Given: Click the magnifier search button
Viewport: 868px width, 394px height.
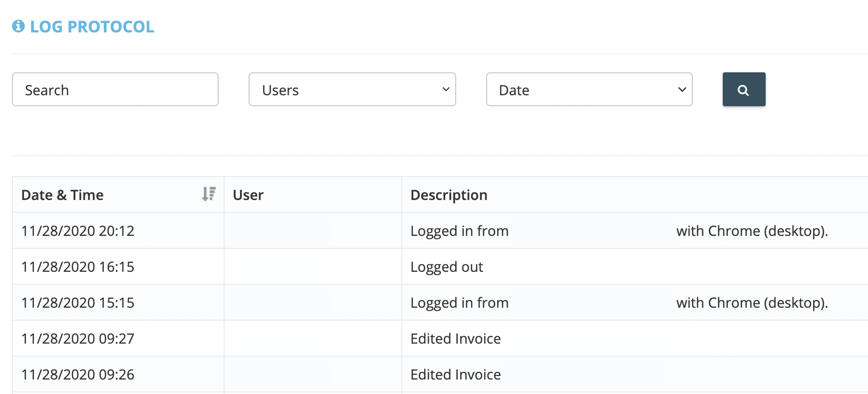Looking at the screenshot, I should click(x=744, y=89).
